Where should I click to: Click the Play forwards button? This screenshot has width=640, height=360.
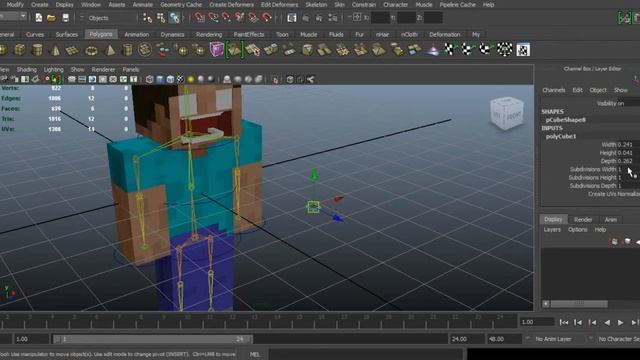tap(620, 322)
